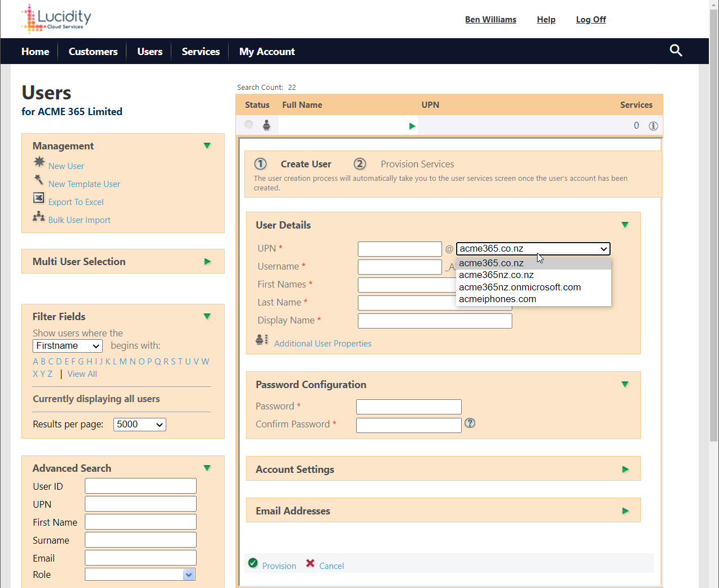This screenshot has height=588, width=719.
Task: Expand the Email Addresses section
Action: pyautogui.click(x=625, y=511)
